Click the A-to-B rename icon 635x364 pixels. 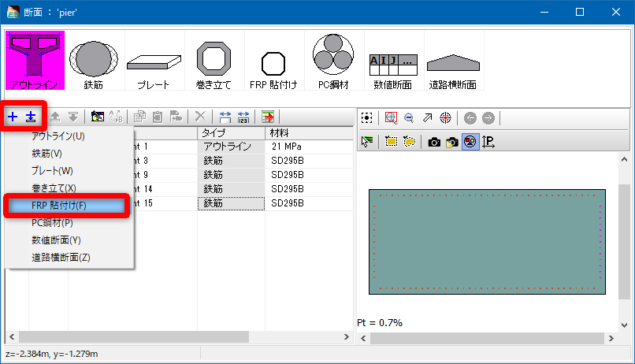click(116, 117)
